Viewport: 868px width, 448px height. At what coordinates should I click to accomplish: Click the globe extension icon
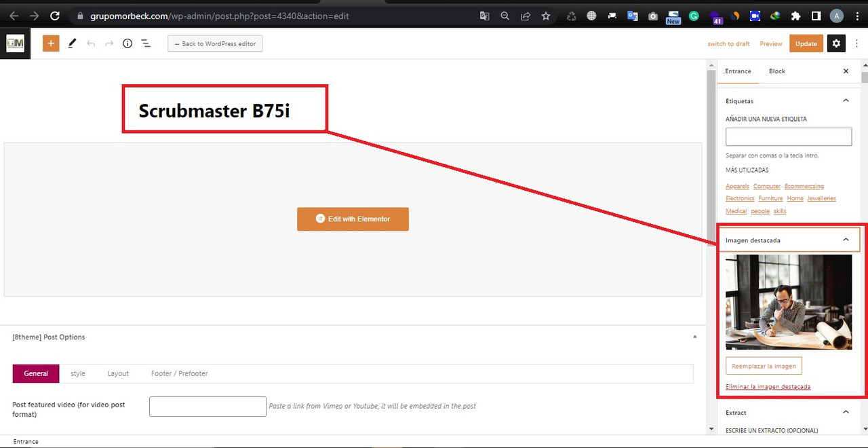pyautogui.click(x=591, y=16)
